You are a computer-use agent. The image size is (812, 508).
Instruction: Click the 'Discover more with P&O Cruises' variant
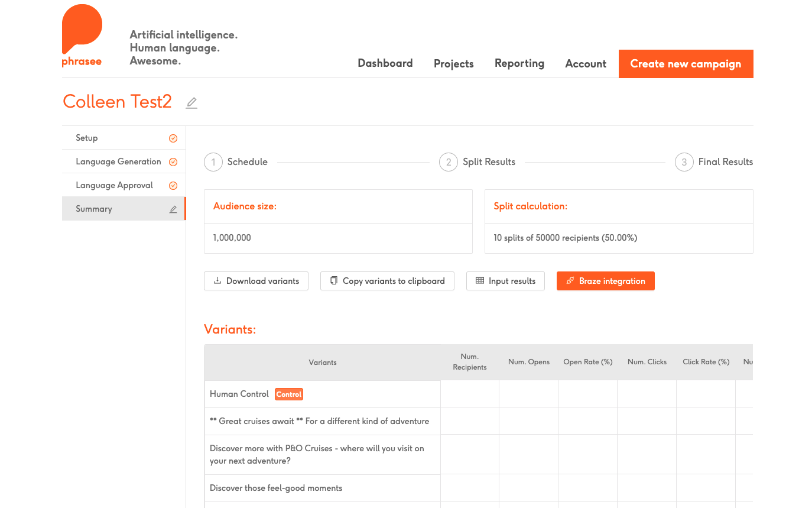click(x=323, y=454)
